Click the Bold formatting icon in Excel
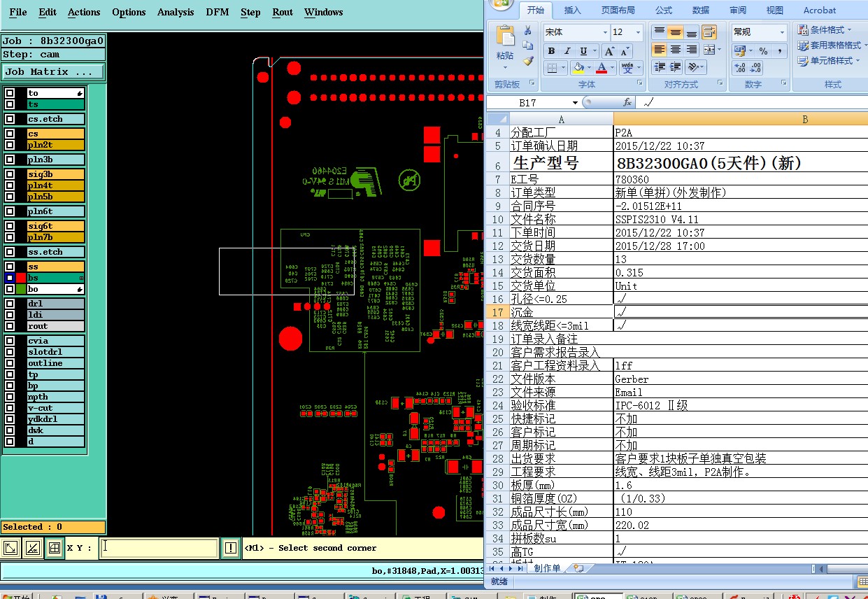868x599 pixels. (x=551, y=51)
